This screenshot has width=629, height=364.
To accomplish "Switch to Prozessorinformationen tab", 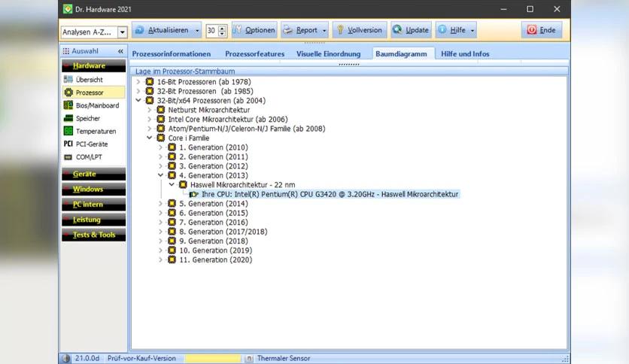I will point(172,53).
